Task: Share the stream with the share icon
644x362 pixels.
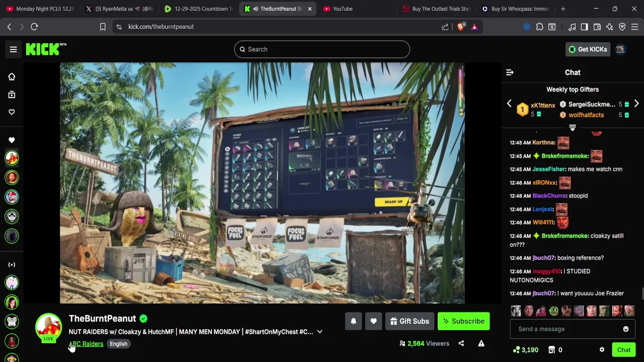Action: click(x=461, y=343)
